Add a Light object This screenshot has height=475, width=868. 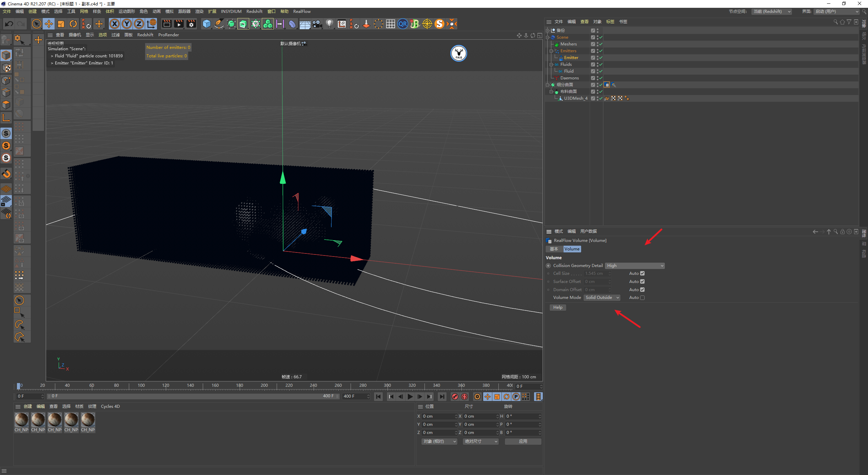(329, 24)
